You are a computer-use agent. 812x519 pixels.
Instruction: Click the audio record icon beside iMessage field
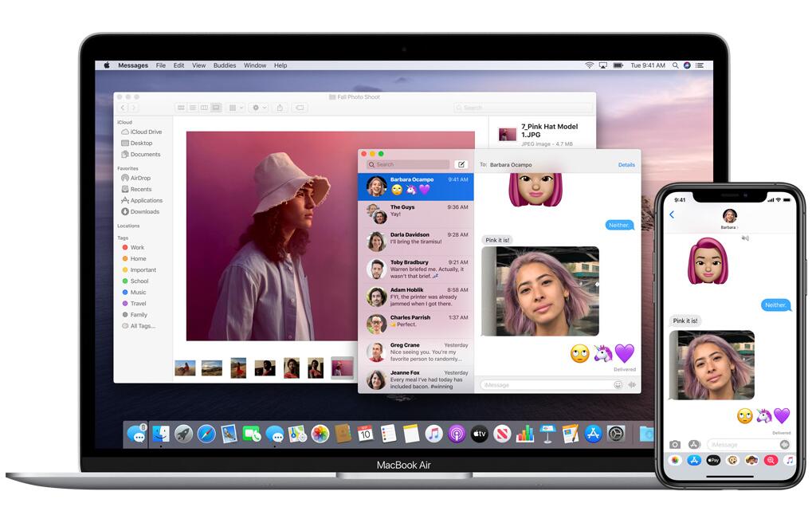(632, 384)
